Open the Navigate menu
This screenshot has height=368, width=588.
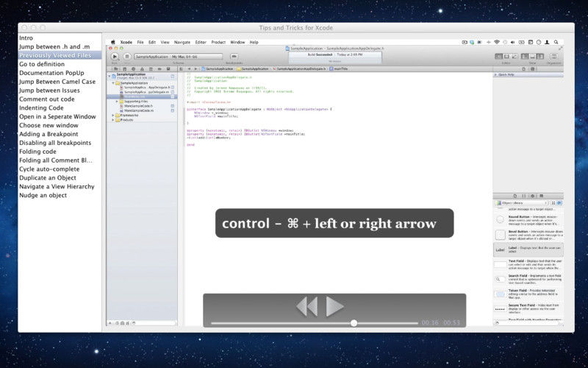[182, 42]
